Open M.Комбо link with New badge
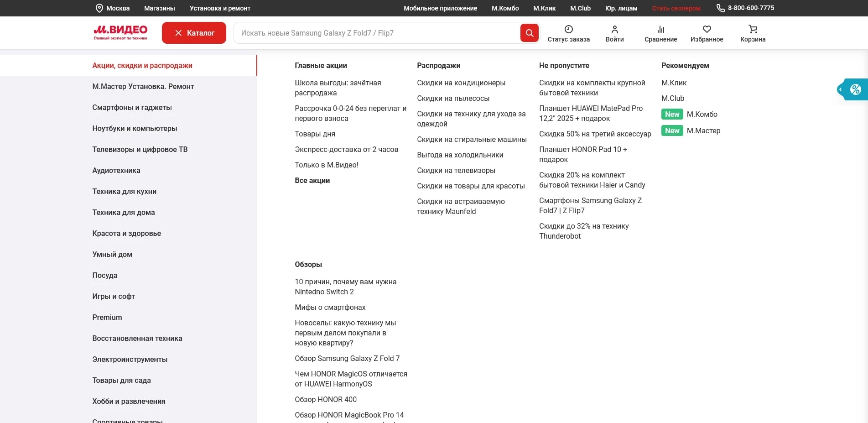Viewport: 868px width, 423px height. (702, 115)
